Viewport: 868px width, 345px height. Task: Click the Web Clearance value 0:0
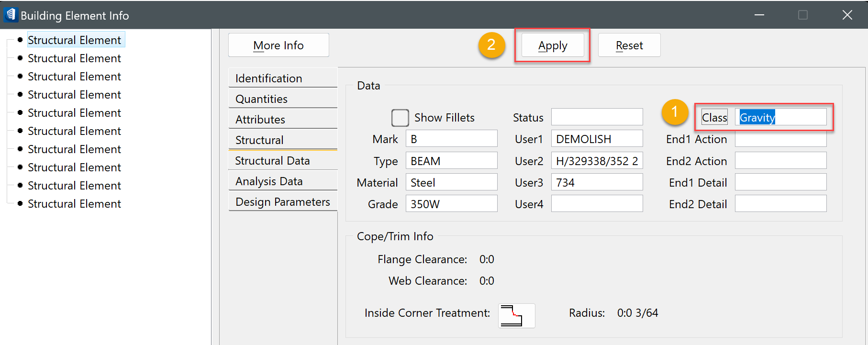tap(487, 280)
